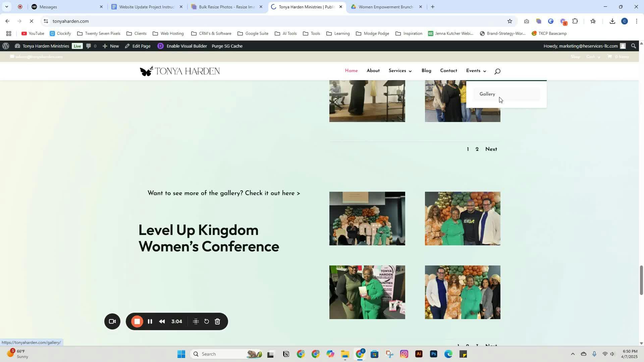Screen dimensions: 644x362
Task: Open comments in WordPress admin bar
Action: 91,46
